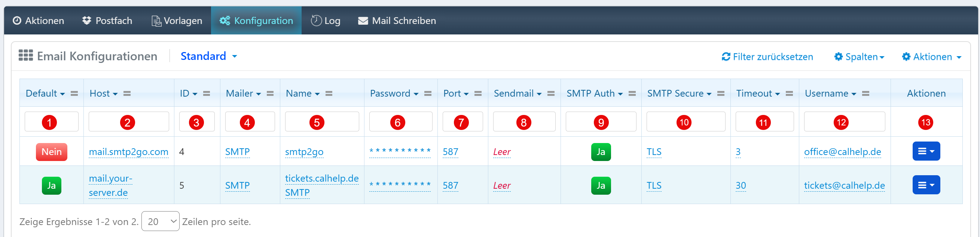
Task: Click the drag handle icon of Host column
Action: [127, 94]
